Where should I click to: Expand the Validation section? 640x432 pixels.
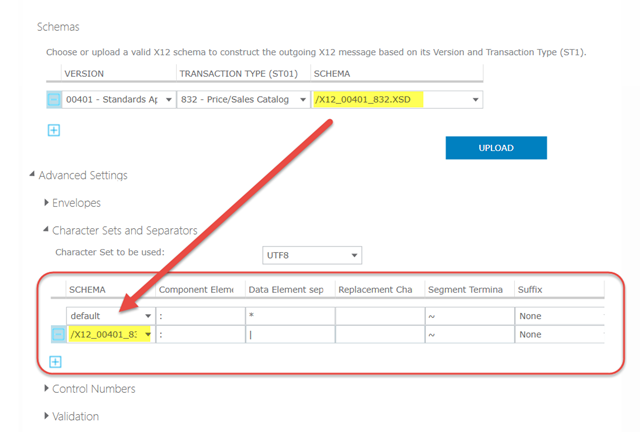[x=46, y=416]
